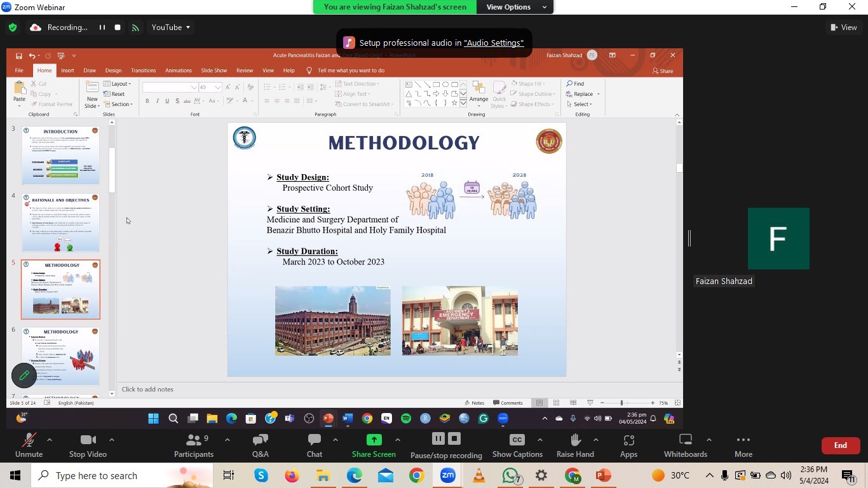Image resolution: width=868 pixels, height=488 pixels.
Task: Expand options arrow beside Participants
Action: click(x=227, y=440)
